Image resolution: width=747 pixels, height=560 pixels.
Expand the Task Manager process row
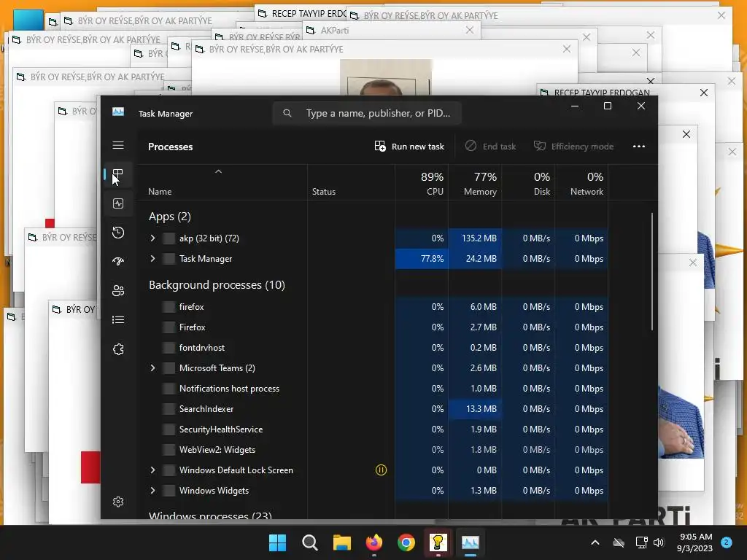point(152,259)
